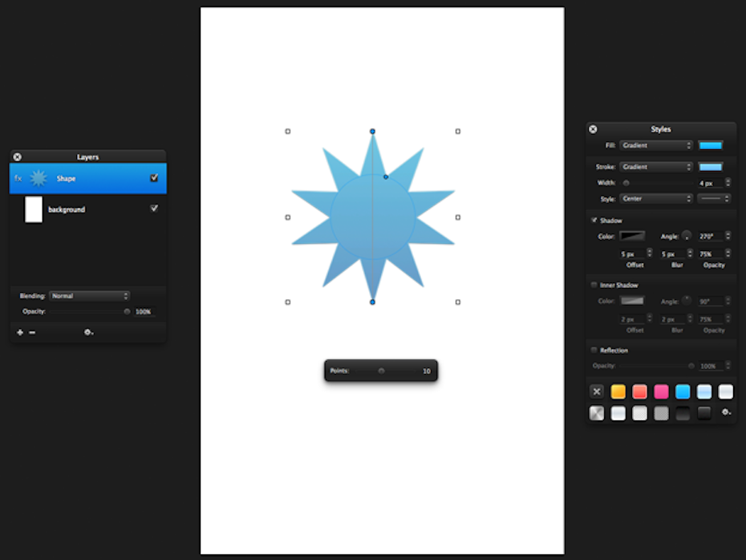Open the Blending mode dropdown
Screen dimensions: 746x560
click(x=89, y=296)
